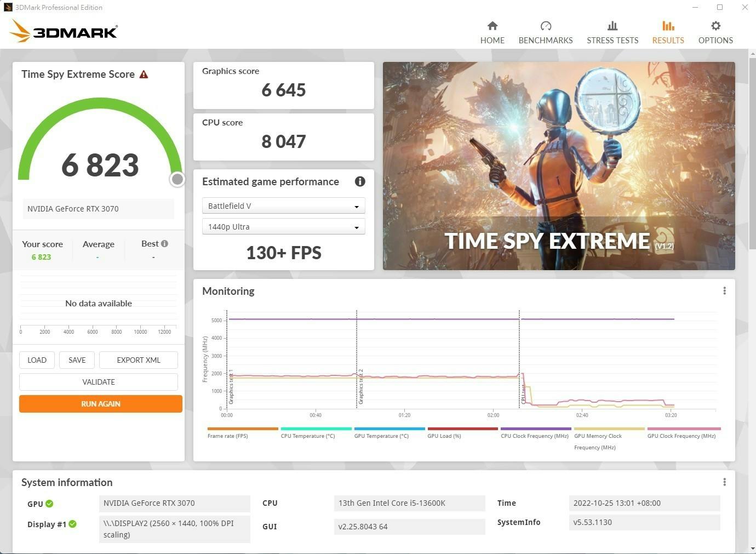Open the Estimated game performance info icon
756x554 pixels.
coord(360,181)
